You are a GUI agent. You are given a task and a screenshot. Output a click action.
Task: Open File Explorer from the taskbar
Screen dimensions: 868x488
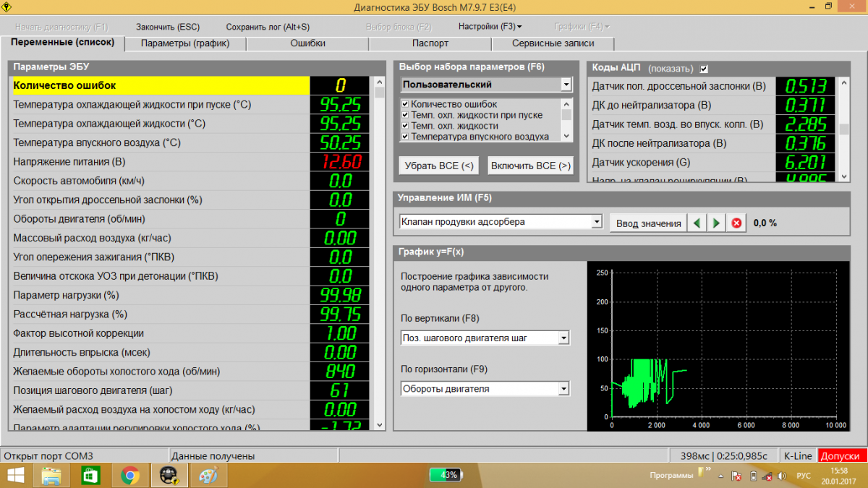click(x=51, y=475)
